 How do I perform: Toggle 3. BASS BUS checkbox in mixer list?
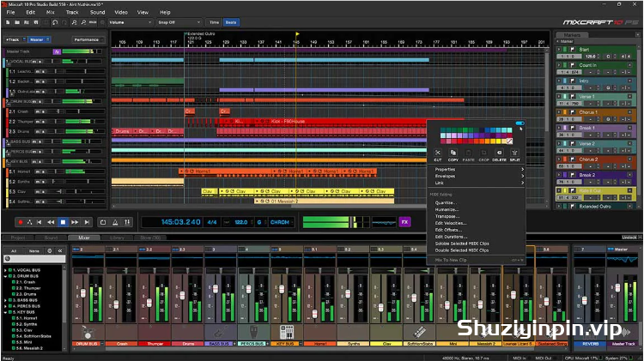click(x=9, y=300)
